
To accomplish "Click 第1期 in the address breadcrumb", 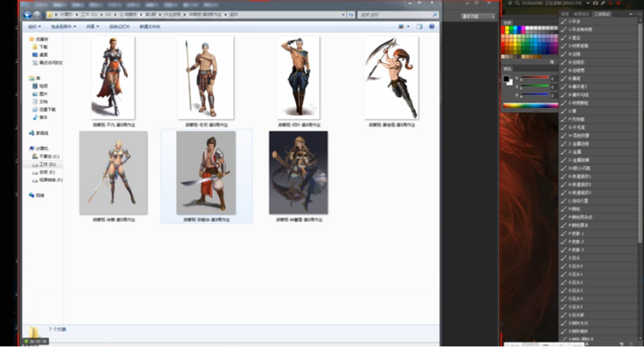I will 151,15.
